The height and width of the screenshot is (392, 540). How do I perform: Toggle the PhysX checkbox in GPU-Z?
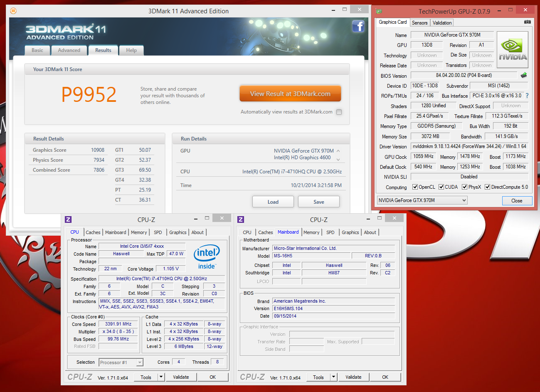(465, 187)
